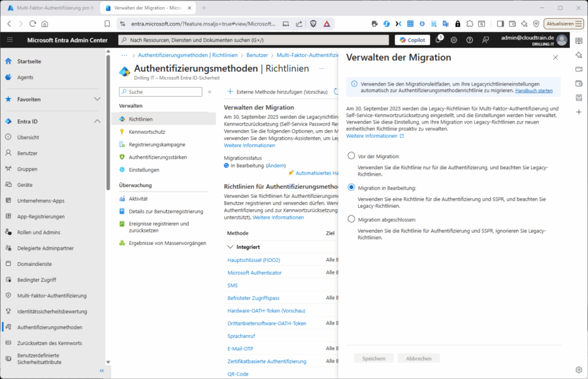588x379 pixels.
Task: Go to browser home page icon
Action: pyautogui.click(x=44, y=24)
